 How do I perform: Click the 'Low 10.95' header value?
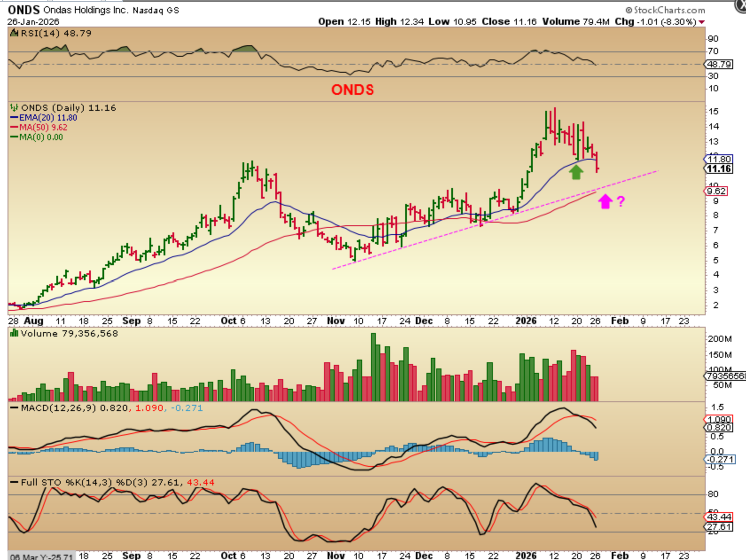(x=453, y=22)
